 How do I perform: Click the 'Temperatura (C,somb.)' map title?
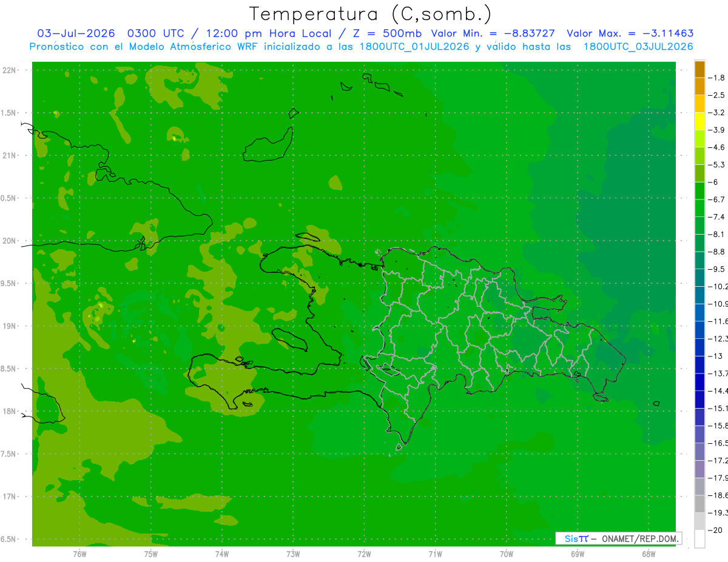pos(370,14)
